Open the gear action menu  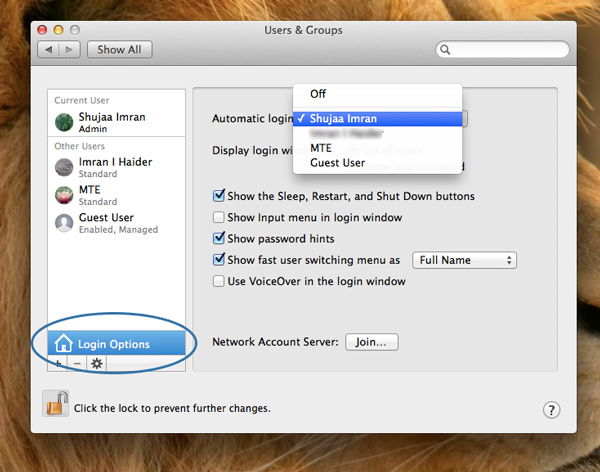click(x=97, y=363)
